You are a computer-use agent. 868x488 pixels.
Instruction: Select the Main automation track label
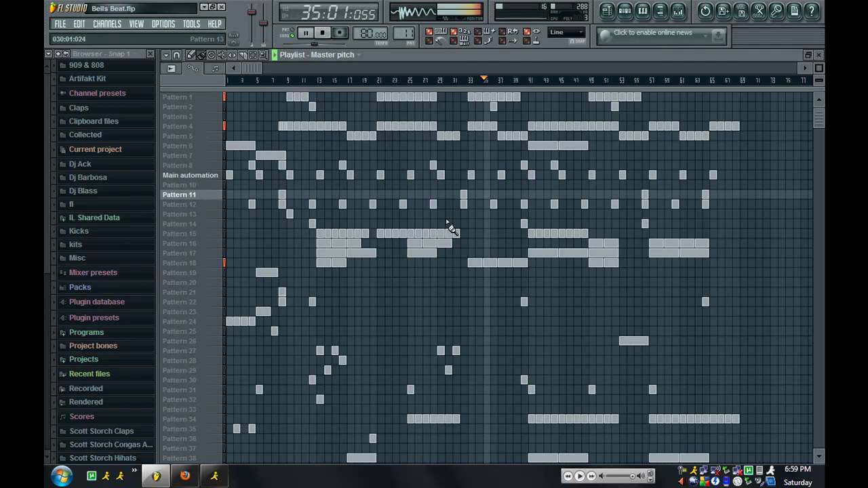coord(191,175)
